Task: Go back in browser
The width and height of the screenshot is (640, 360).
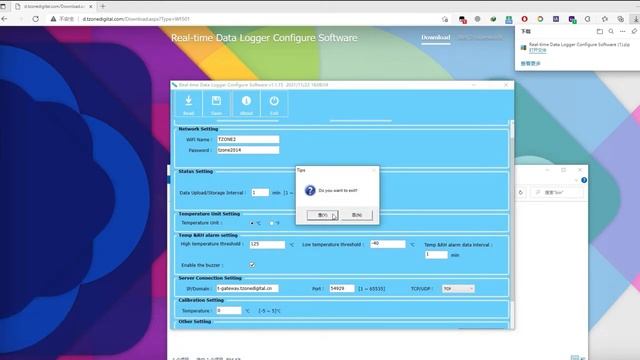Action: click(x=4, y=19)
